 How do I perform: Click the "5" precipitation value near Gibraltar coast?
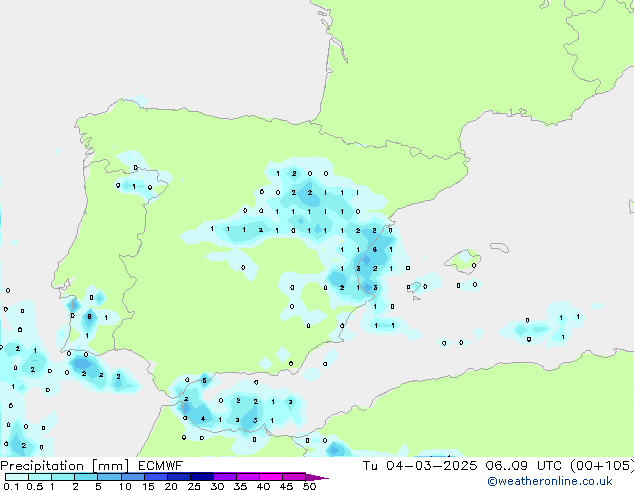point(204,380)
